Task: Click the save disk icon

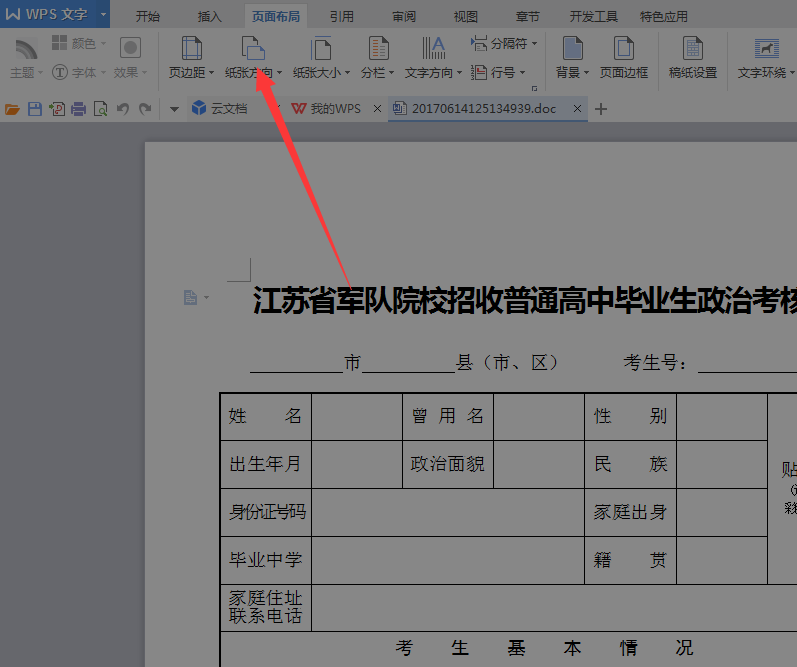Action: [x=35, y=109]
